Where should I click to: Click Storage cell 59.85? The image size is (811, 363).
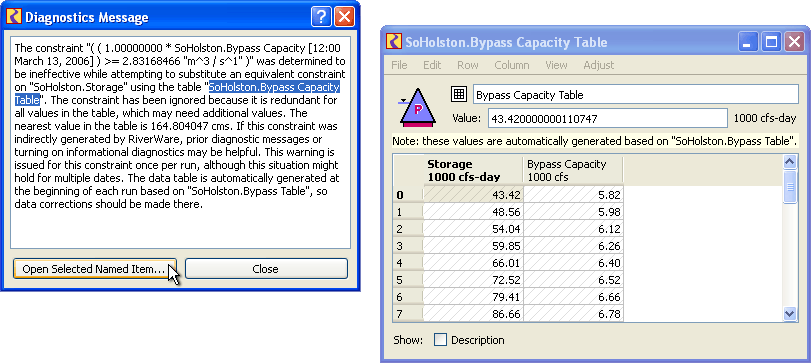(x=473, y=246)
